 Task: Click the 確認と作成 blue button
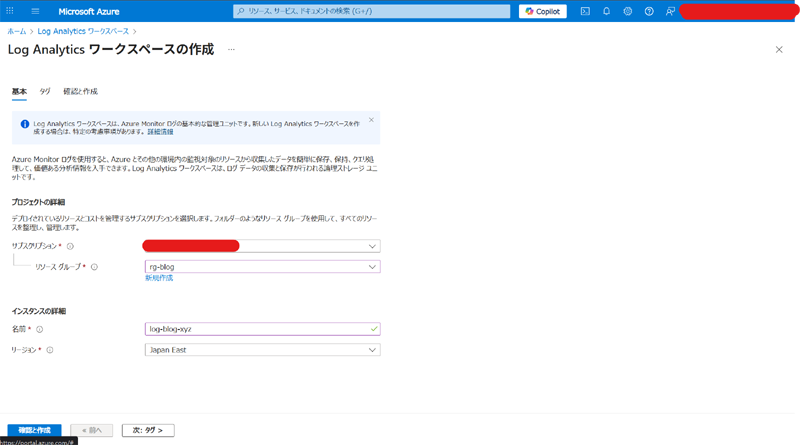[34, 430]
